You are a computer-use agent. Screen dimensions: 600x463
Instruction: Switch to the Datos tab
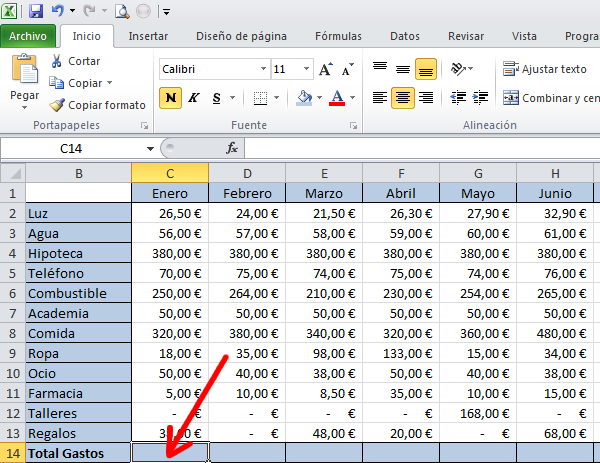click(x=405, y=36)
